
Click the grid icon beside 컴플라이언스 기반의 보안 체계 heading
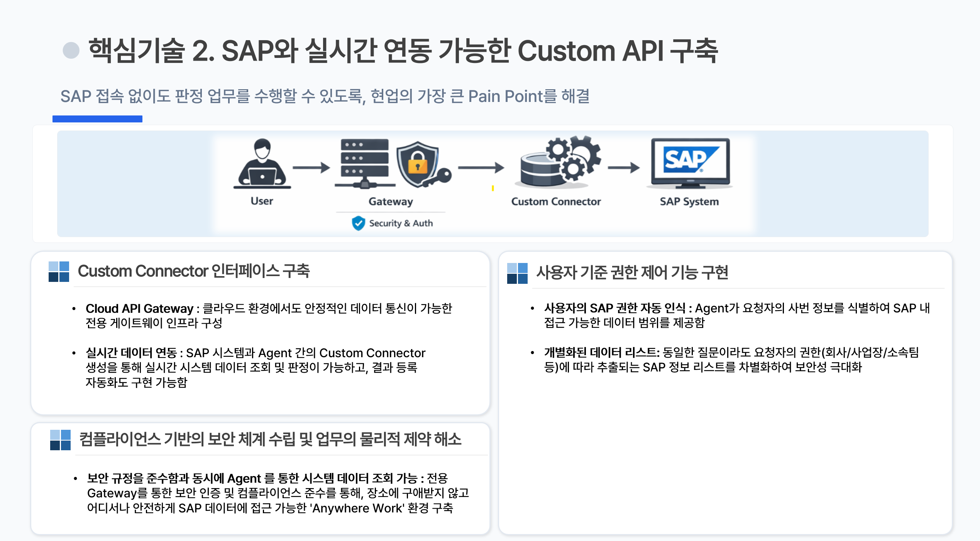coord(60,440)
